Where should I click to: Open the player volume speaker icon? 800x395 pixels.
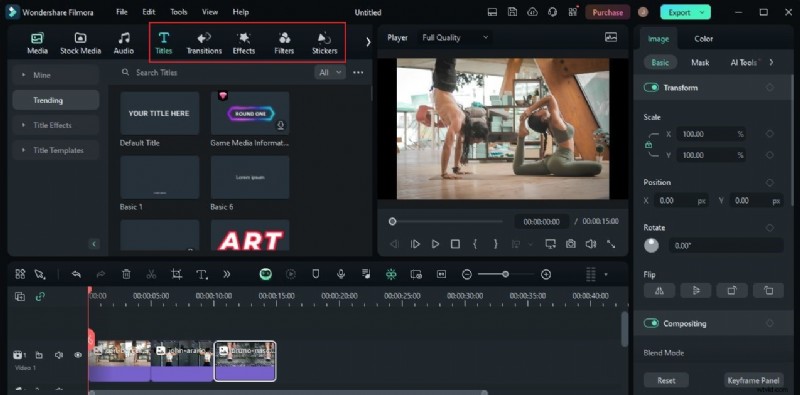point(591,244)
